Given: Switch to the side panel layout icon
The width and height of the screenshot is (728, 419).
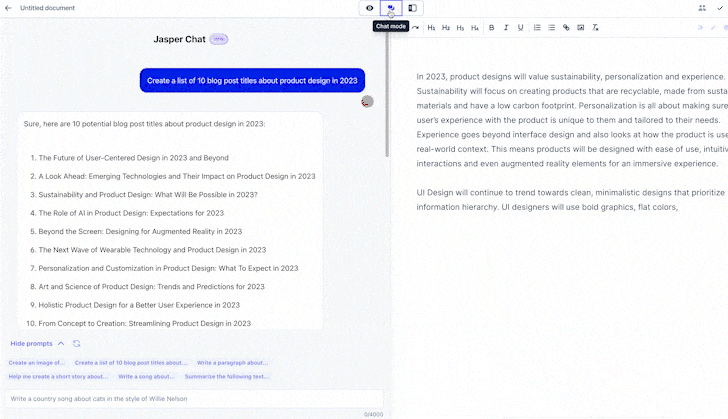Looking at the screenshot, I should 412,8.
